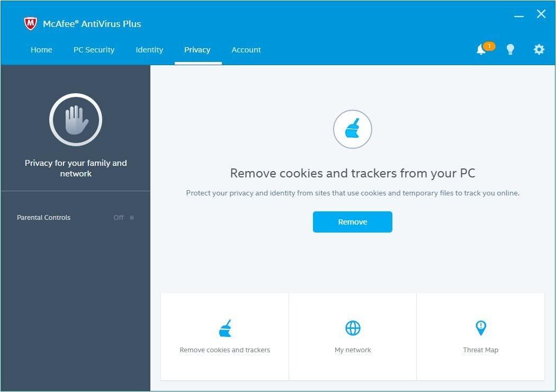Viewport: 556px width, 392px height.
Task: Click the lightbulb tips icon
Action: [510, 49]
